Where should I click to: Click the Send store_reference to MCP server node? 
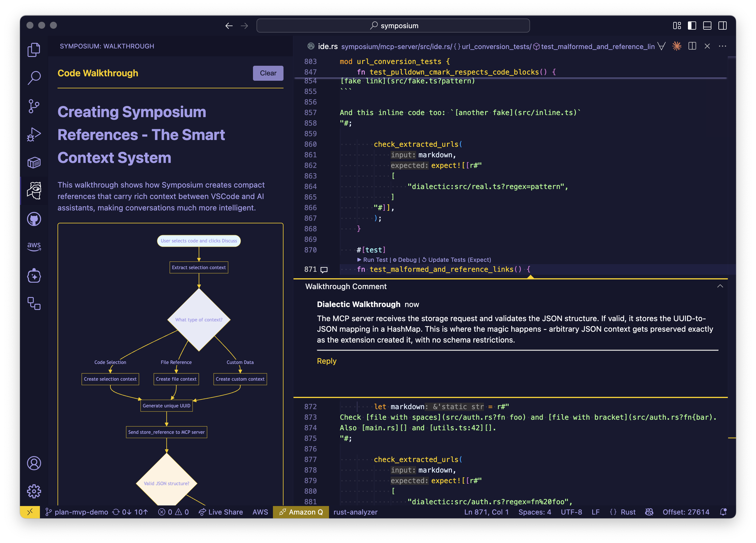(x=166, y=432)
